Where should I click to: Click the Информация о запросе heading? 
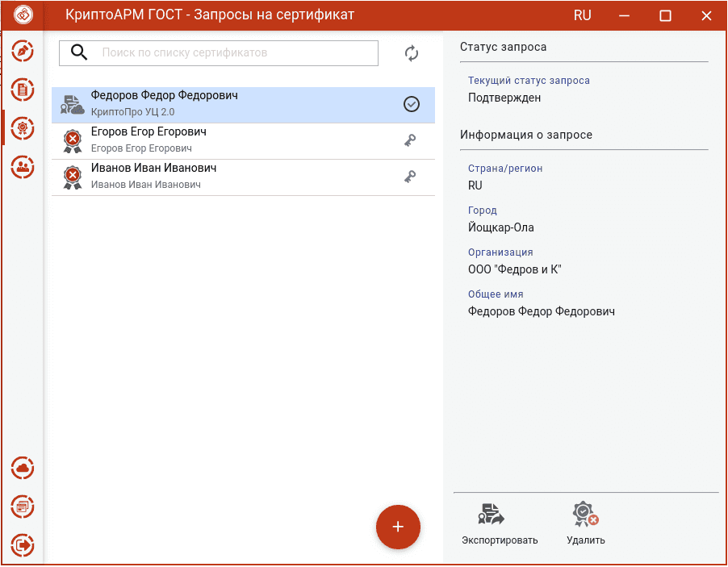coord(526,135)
